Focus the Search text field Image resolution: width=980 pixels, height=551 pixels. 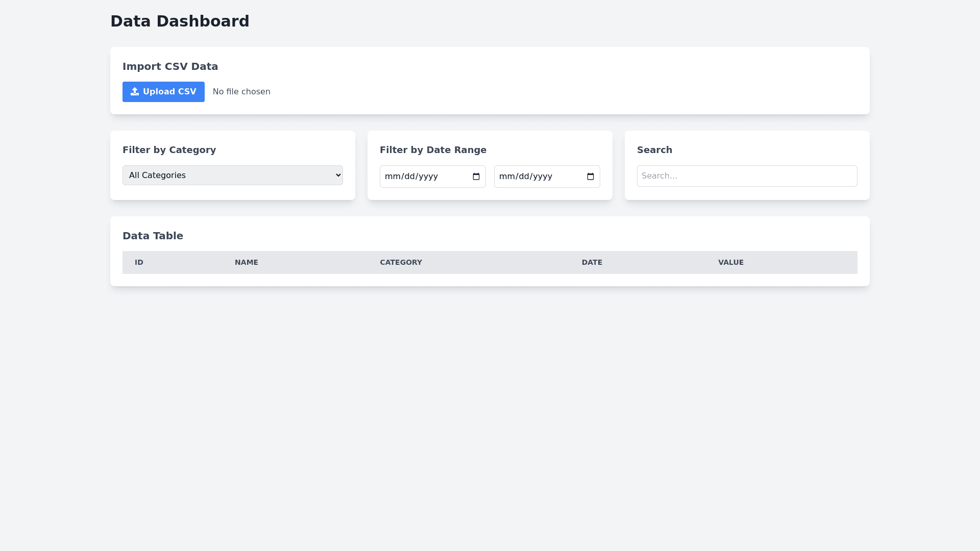[x=747, y=176]
